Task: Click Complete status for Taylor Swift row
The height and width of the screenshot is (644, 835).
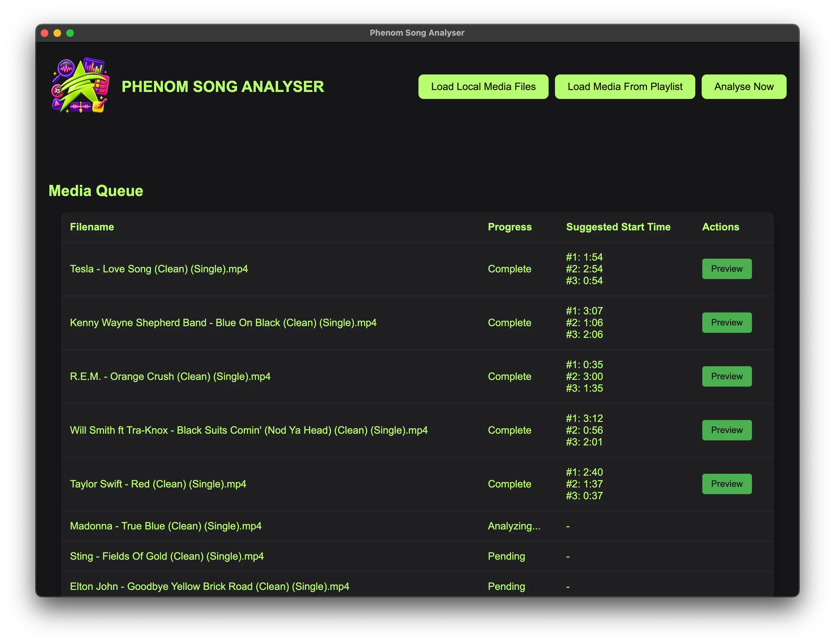Action: point(509,484)
